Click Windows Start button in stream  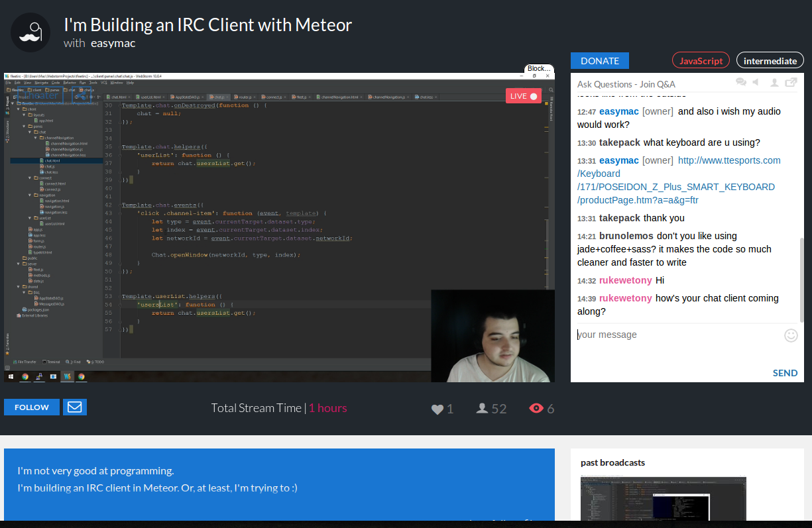(x=11, y=377)
